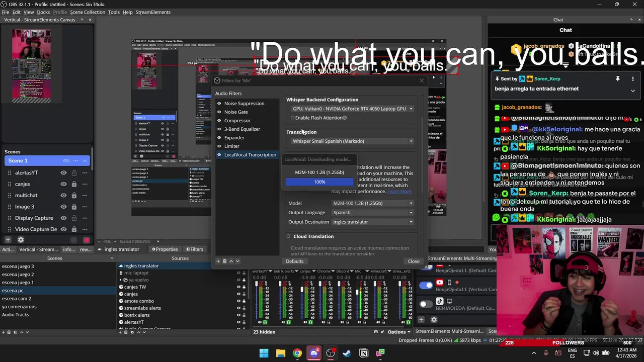Viewport: 644px width, 362px height.
Task: Open Steam from the taskbar
Action: tap(347, 353)
